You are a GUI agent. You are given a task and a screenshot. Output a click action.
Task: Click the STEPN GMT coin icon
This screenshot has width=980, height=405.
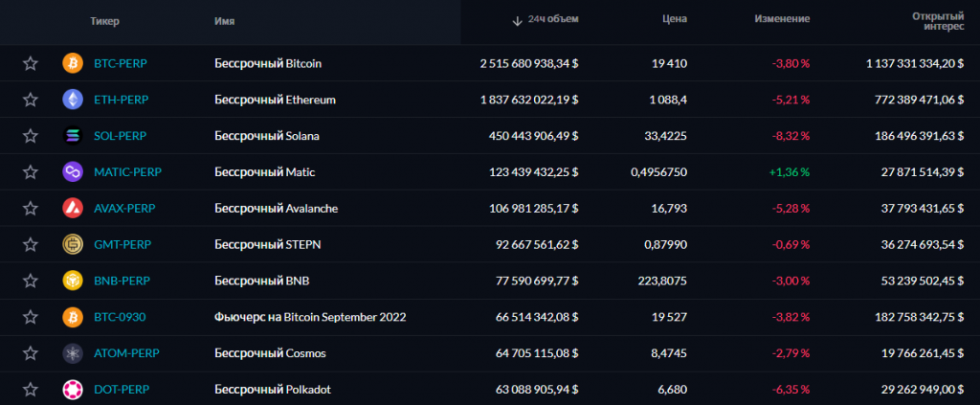tap(73, 245)
